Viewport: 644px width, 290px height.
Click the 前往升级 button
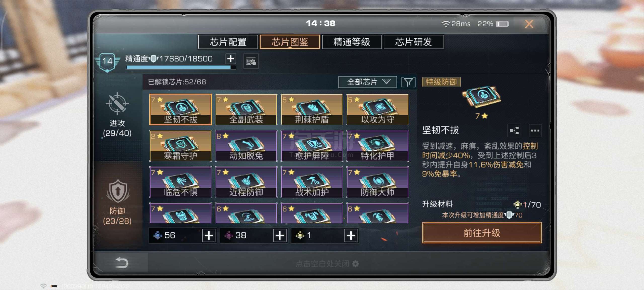(482, 233)
